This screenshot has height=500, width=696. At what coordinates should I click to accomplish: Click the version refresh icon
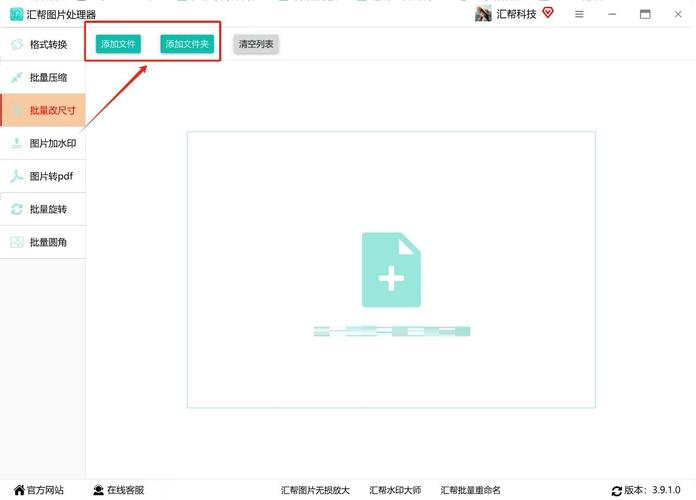[x=617, y=491]
